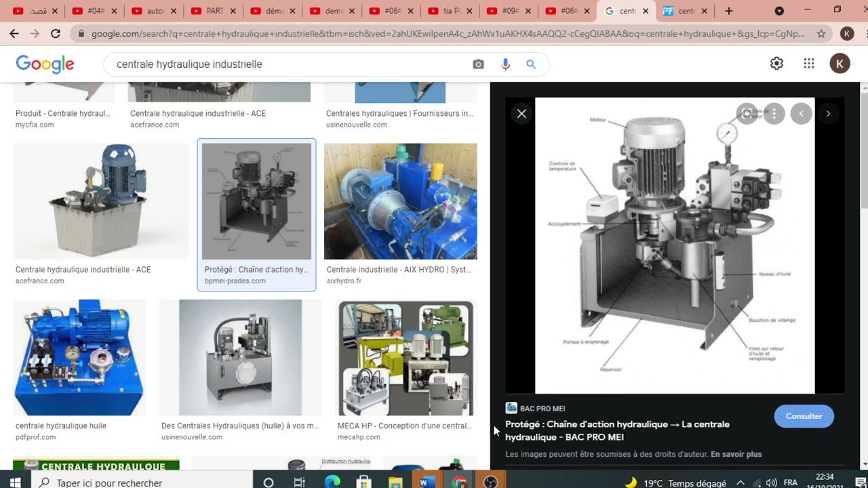Click the blue magnifier search button

point(531,64)
